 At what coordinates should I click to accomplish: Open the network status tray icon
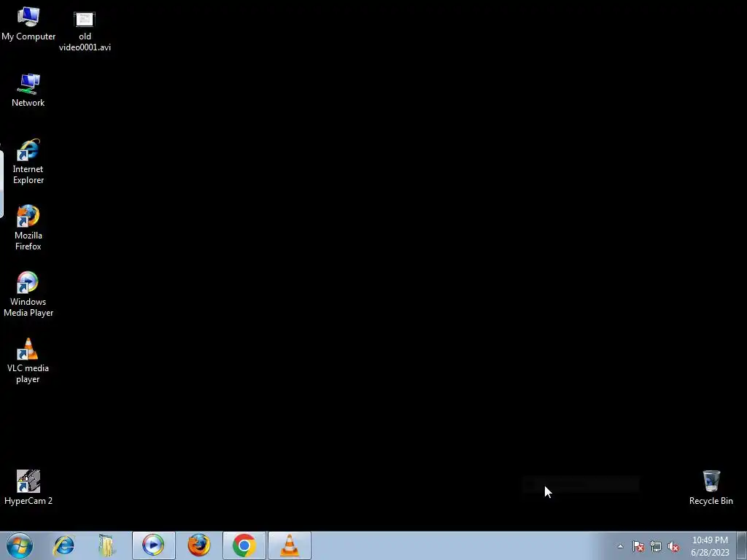point(656,547)
